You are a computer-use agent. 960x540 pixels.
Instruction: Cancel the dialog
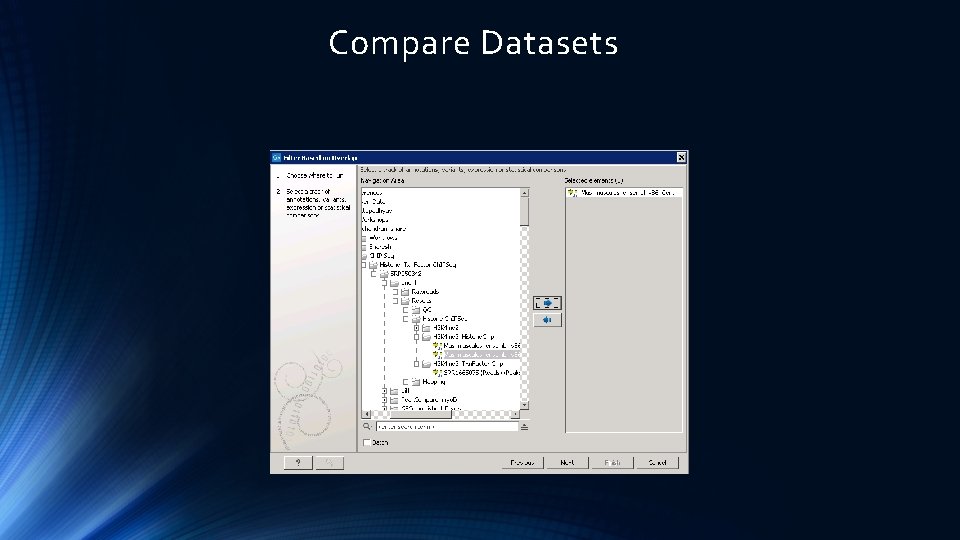pyautogui.click(x=658, y=463)
